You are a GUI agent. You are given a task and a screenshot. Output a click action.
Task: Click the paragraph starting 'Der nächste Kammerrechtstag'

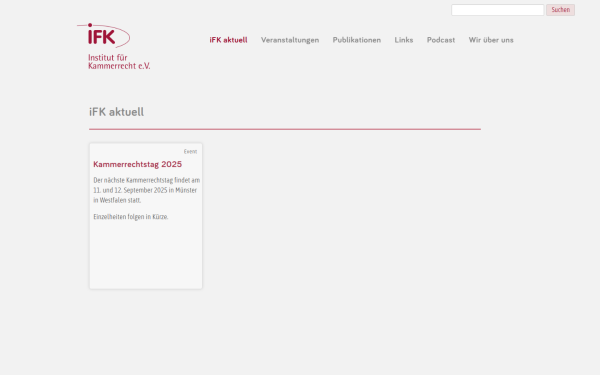[147, 190]
